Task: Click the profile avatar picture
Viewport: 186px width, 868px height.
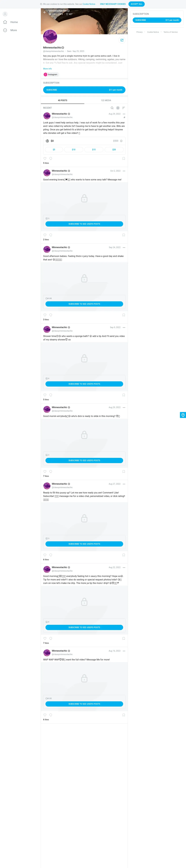Action: click(50, 36)
